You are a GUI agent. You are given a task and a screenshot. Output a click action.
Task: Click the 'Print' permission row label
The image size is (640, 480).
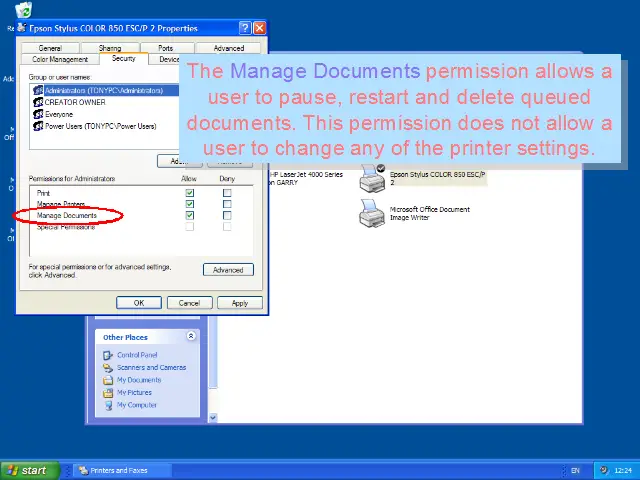(43, 193)
